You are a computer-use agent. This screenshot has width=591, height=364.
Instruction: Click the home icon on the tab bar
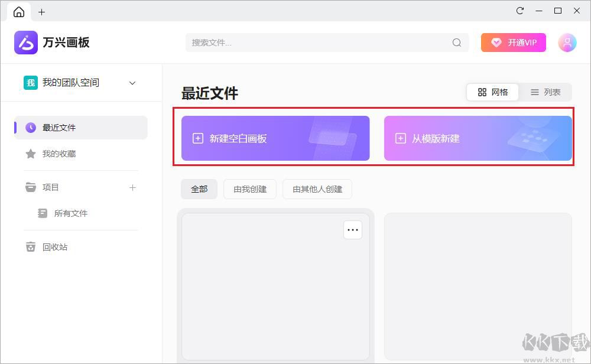18,11
